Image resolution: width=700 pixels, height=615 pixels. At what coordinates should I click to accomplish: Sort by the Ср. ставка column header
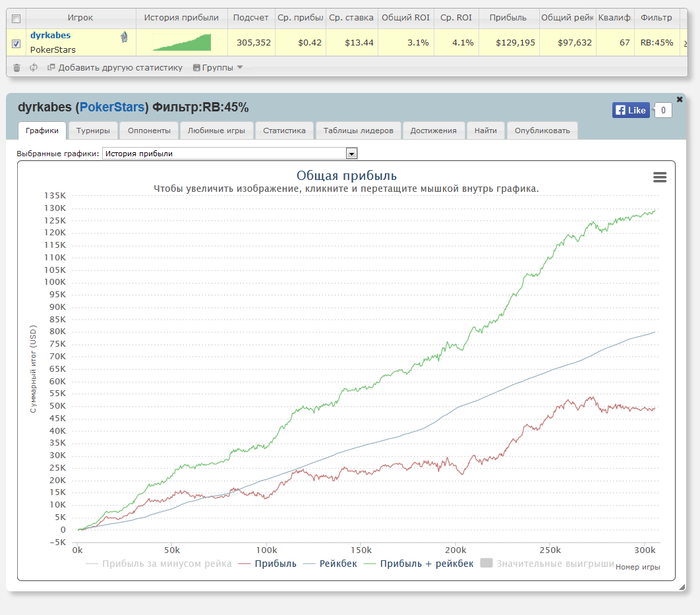351,18
